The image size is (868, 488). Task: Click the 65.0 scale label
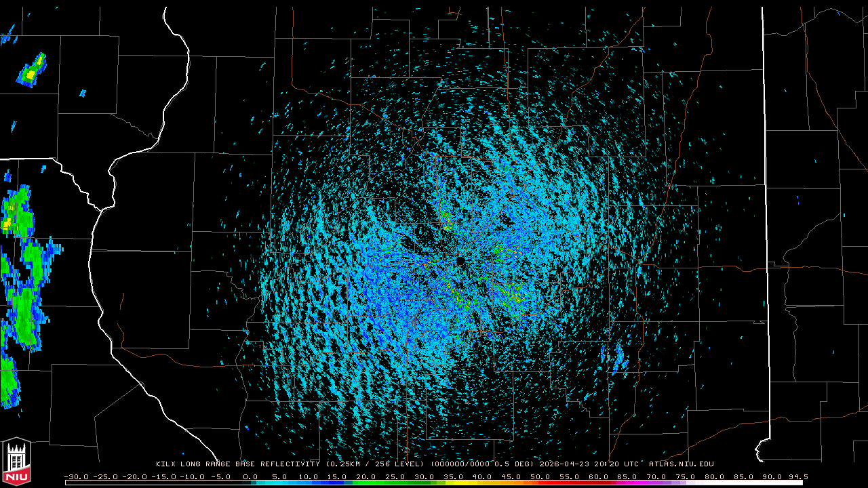(628, 476)
